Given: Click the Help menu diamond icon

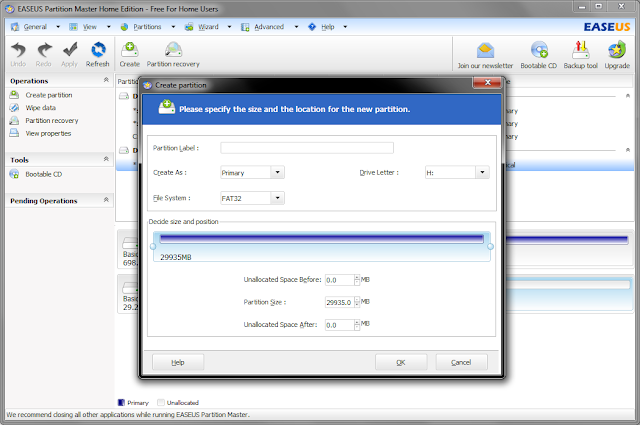Looking at the screenshot, I should click(312, 27).
